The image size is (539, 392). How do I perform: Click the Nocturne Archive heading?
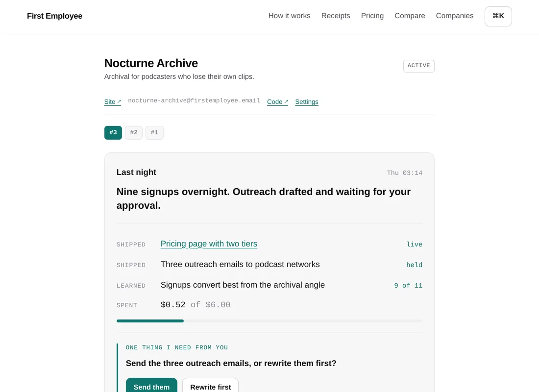coord(151,63)
